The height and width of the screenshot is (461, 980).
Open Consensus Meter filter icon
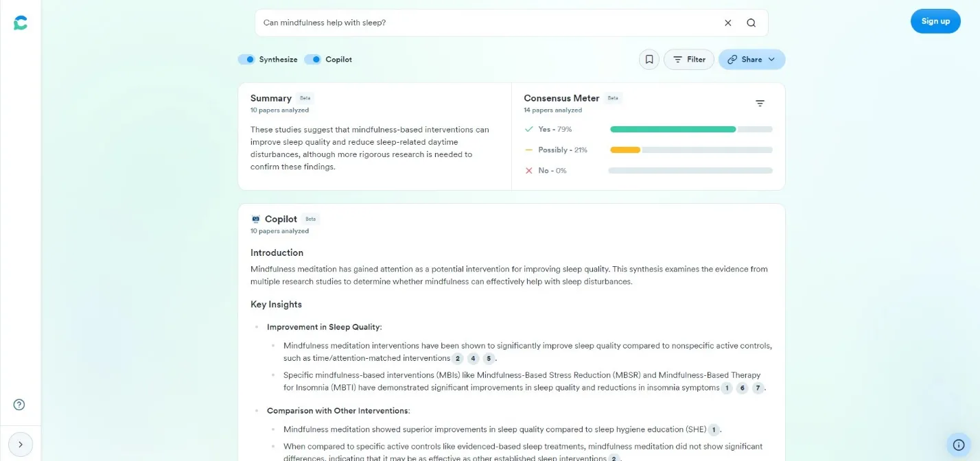pos(760,104)
